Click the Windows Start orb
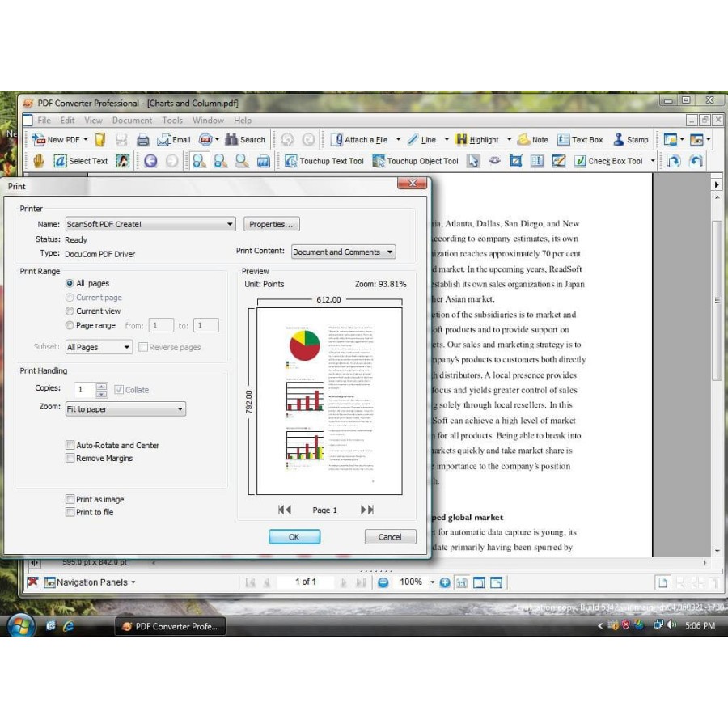Screen dimensions: 728x728 click(21, 626)
